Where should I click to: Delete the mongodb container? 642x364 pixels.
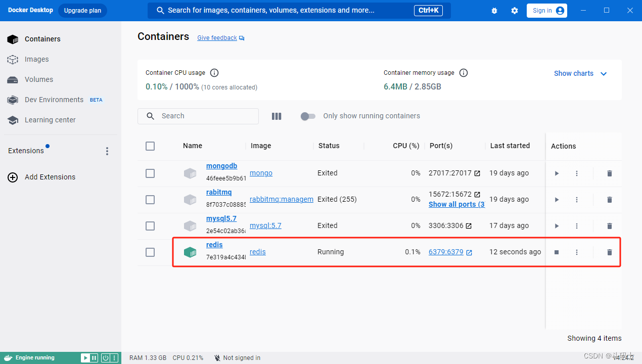click(610, 173)
